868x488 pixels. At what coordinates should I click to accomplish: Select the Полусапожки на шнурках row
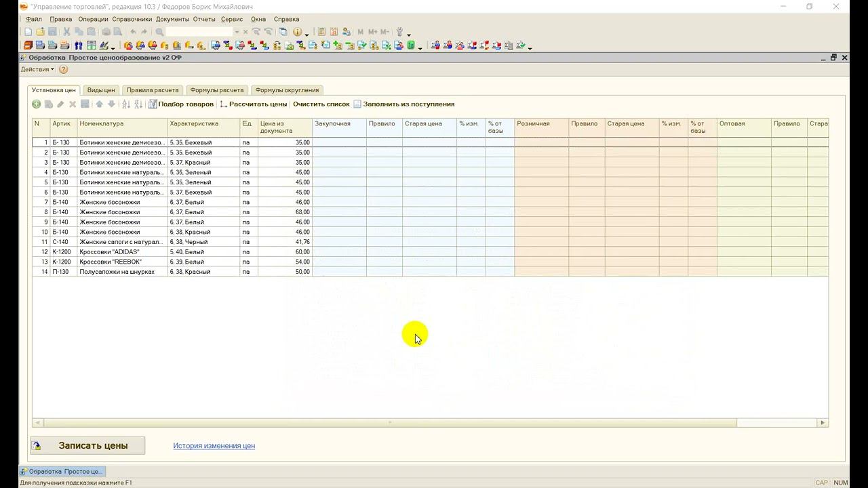click(x=430, y=272)
